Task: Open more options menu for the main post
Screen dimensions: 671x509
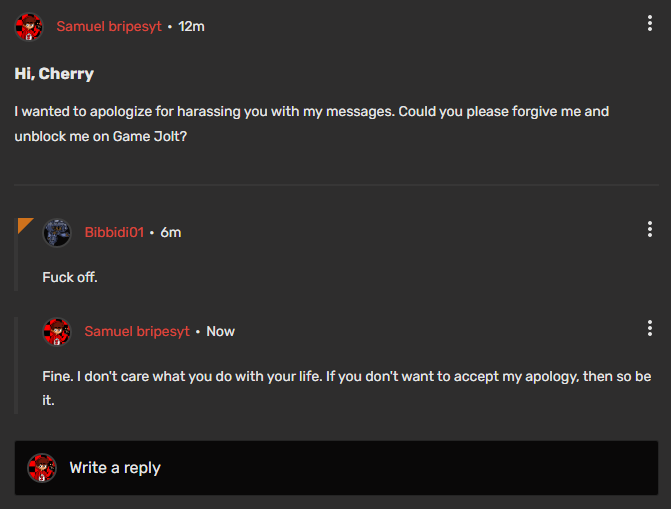Action: coord(650,24)
